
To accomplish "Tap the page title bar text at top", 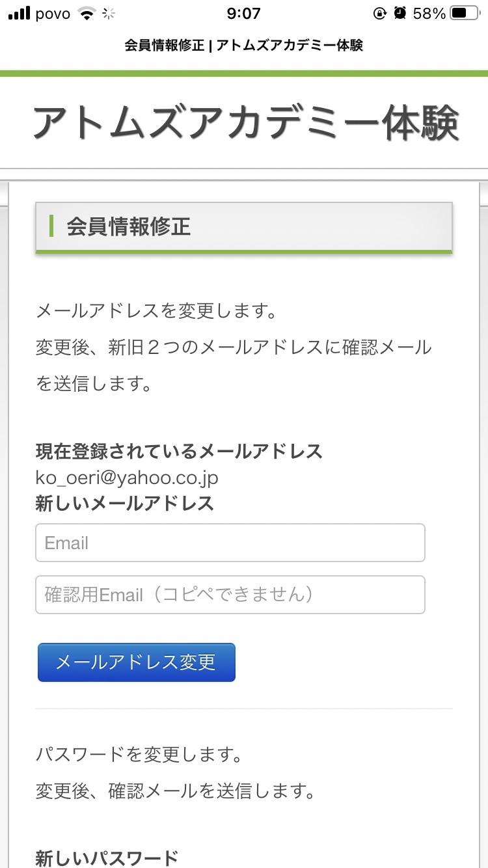I will click(244, 46).
